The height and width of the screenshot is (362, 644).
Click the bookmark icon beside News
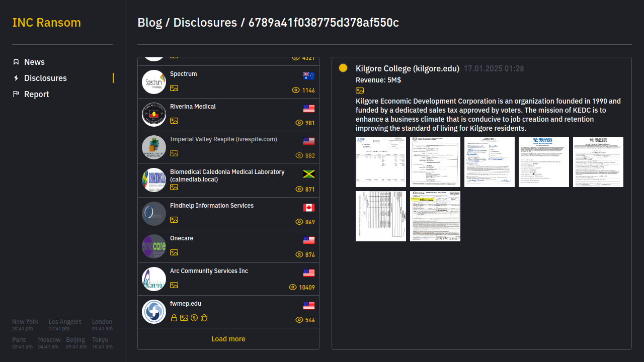pos(16,62)
